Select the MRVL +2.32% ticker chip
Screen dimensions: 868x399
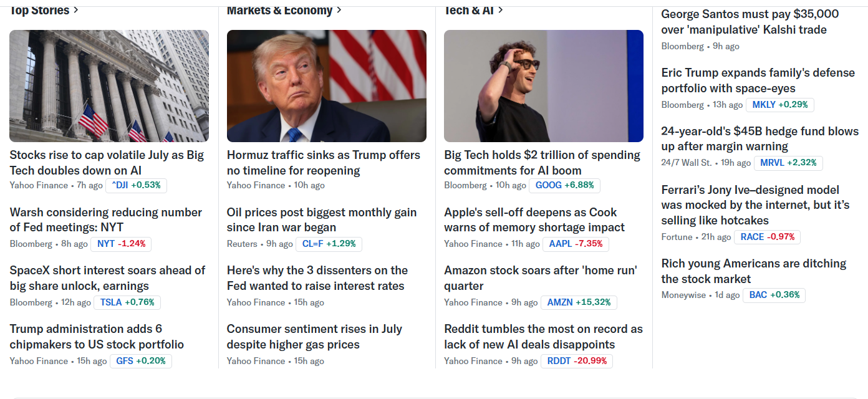click(x=788, y=163)
